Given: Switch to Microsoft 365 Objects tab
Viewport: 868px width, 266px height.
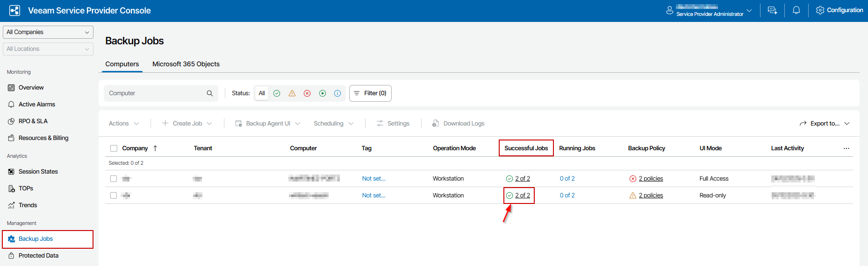Looking at the screenshot, I should [x=186, y=64].
